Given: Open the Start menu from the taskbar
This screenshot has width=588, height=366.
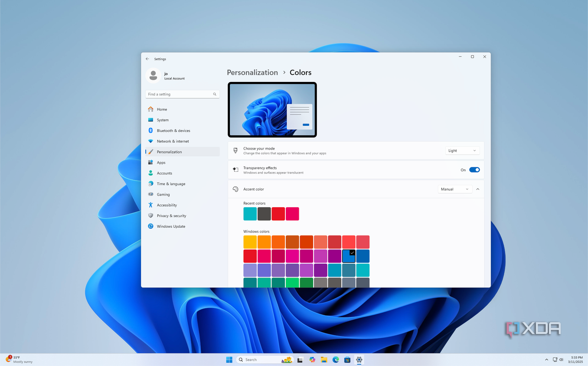Looking at the screenshot, I should pyautogui.click(x=229, y=359).
